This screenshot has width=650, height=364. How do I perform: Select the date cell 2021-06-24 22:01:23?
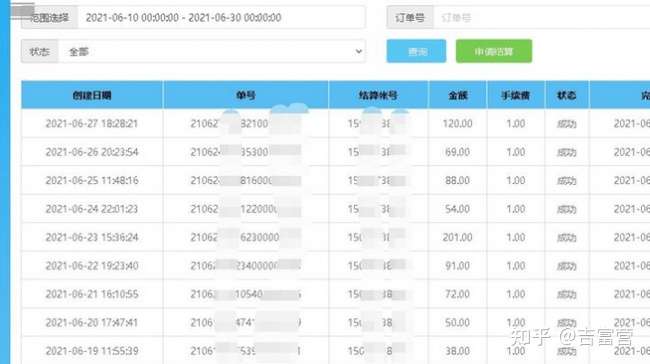92,209
